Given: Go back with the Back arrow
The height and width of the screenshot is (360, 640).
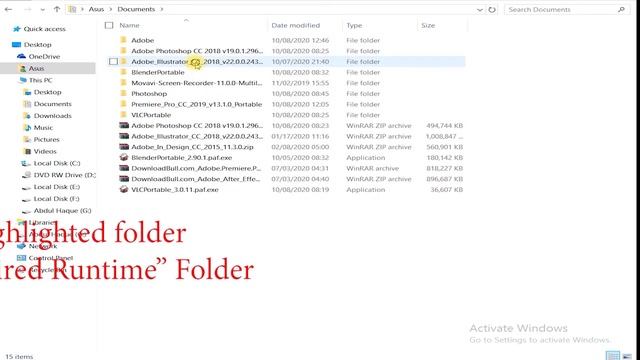Looking at the screenshot, I should pos(9,9).
